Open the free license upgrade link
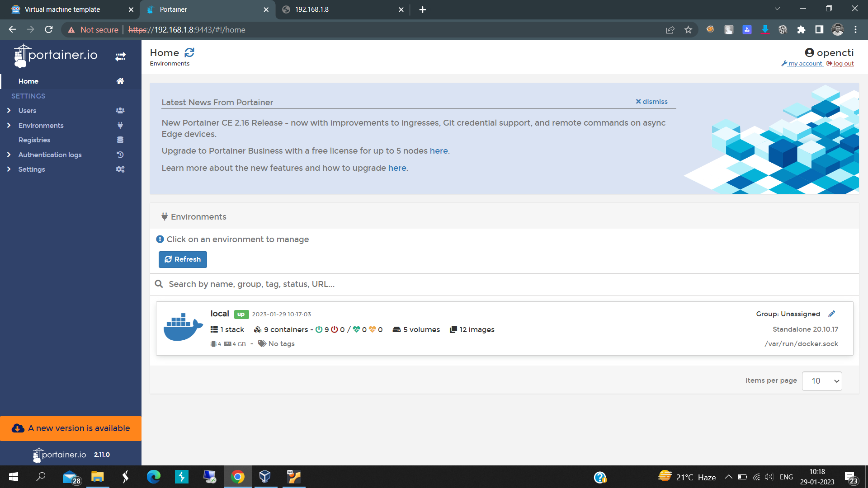 tap(438, 150)
